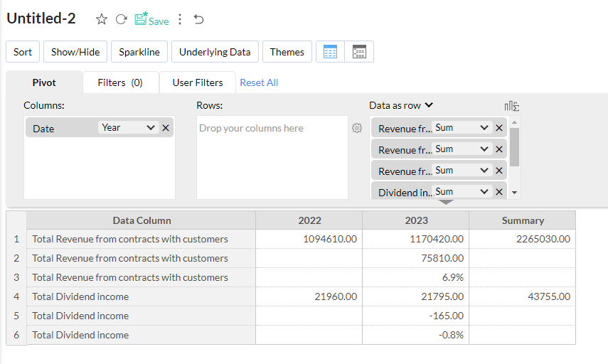Expand the Data as row dropdown
Screen dimensions: 608x364
point(430,105)
